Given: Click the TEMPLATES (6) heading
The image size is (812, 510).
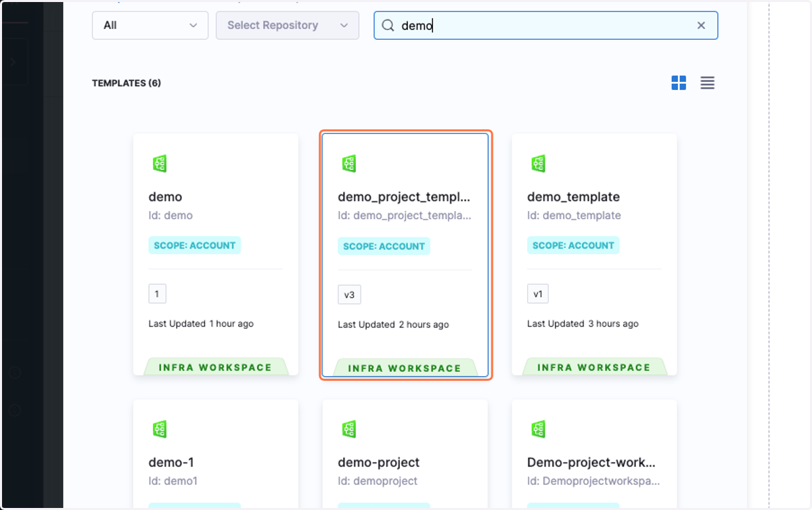Looking at the screenshot, I should point(127,83).
